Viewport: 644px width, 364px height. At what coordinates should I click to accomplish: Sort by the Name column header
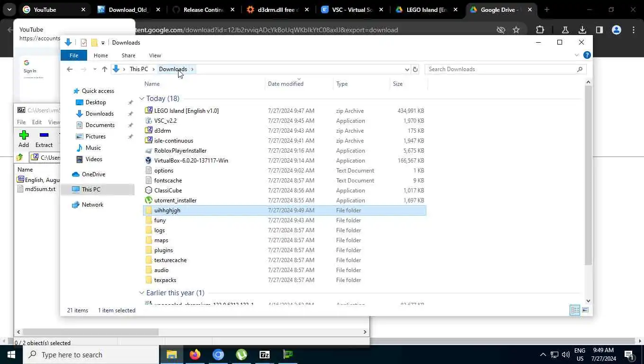pyautogui.click(x=152, y=84)
